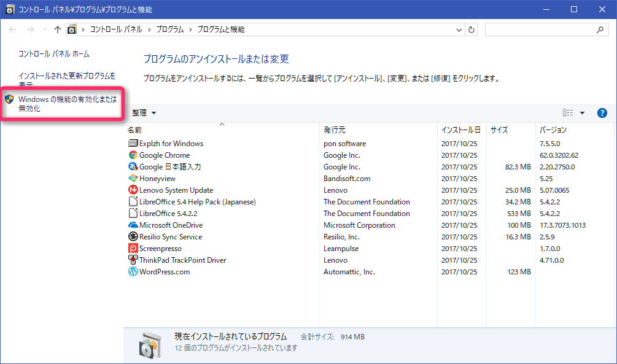Click the 17.3.7073.1013 version value
Viewport: 617px width, 364px height.
pyautogui.click(x=563, y=225)
